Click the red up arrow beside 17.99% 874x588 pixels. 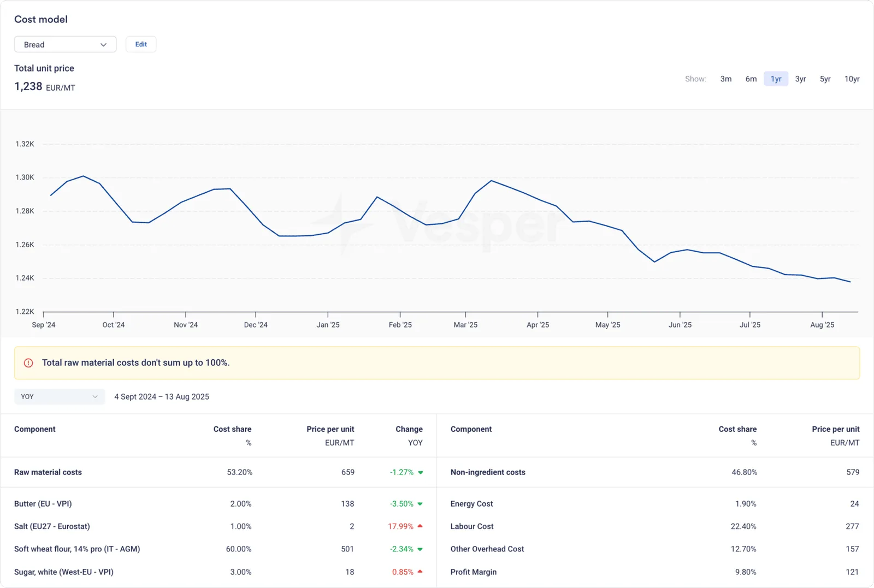coord(420,526)
